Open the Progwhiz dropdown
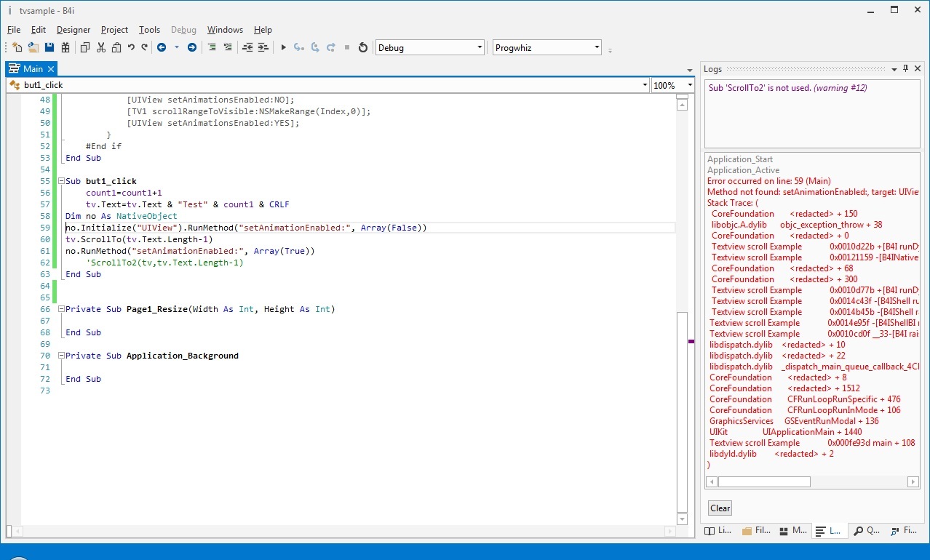930x560 pixels. point(597,48)
